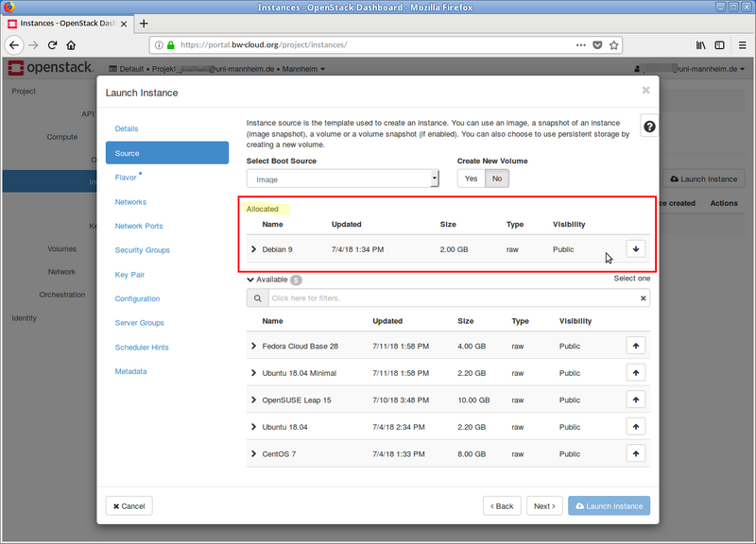Reload the page in Firefox

[53, 44]
